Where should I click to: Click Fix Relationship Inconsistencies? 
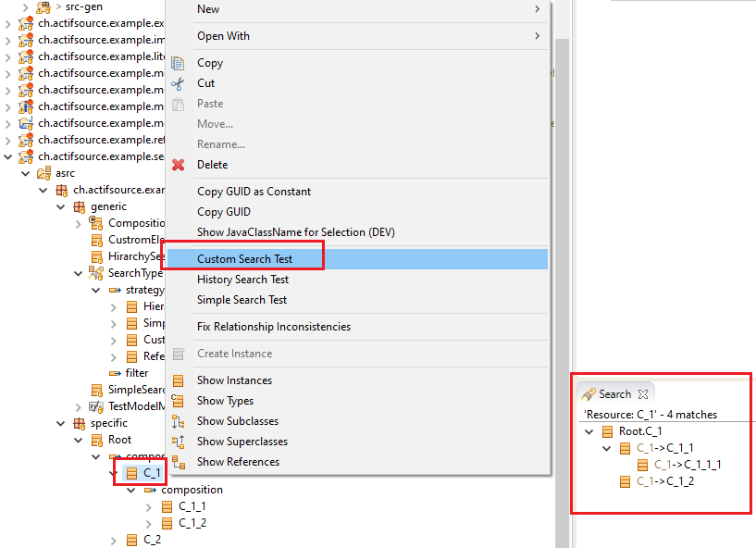coord(273,327)
